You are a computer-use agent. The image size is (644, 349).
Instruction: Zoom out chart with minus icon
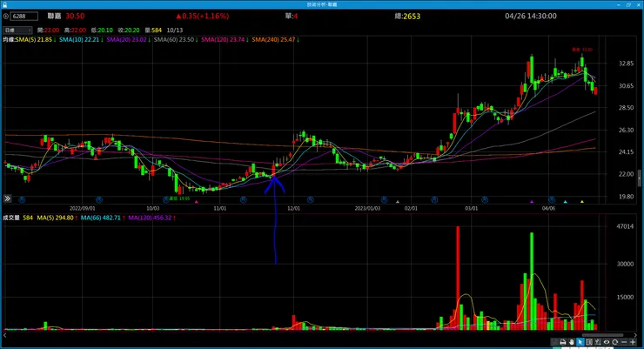tap(624, 342)
